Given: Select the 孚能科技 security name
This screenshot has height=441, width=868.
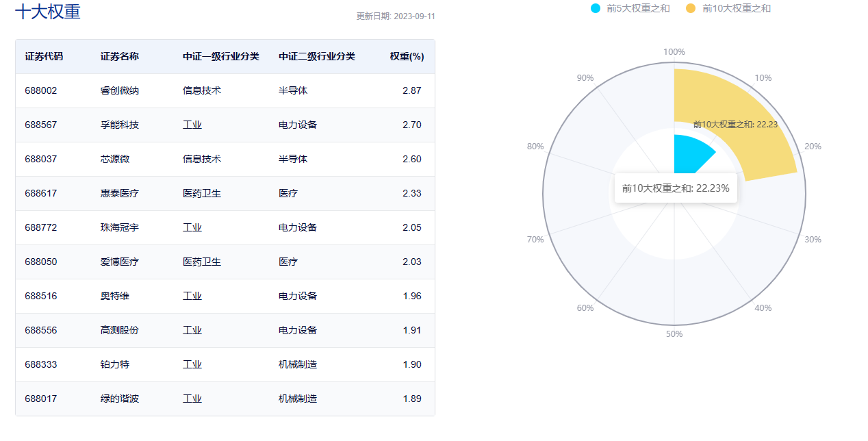Looking at the screenshot, I should [119, 125].
